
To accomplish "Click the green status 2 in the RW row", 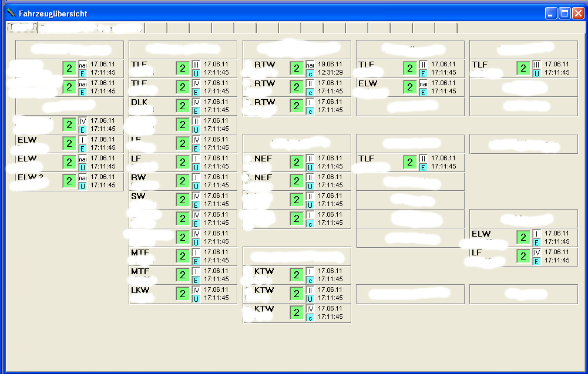I will tap(183, 181).
